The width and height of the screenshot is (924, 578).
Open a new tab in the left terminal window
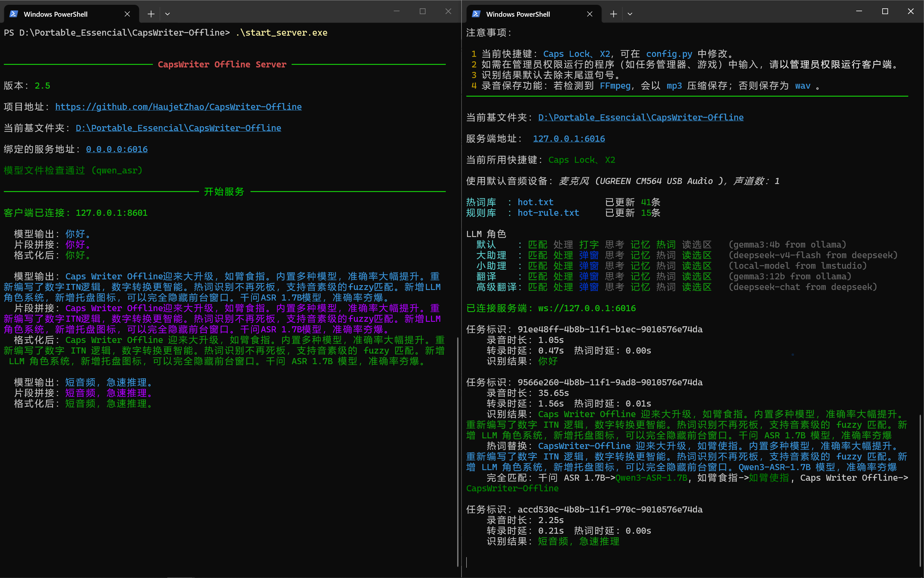pyautogui.click(x=151, y=14)
